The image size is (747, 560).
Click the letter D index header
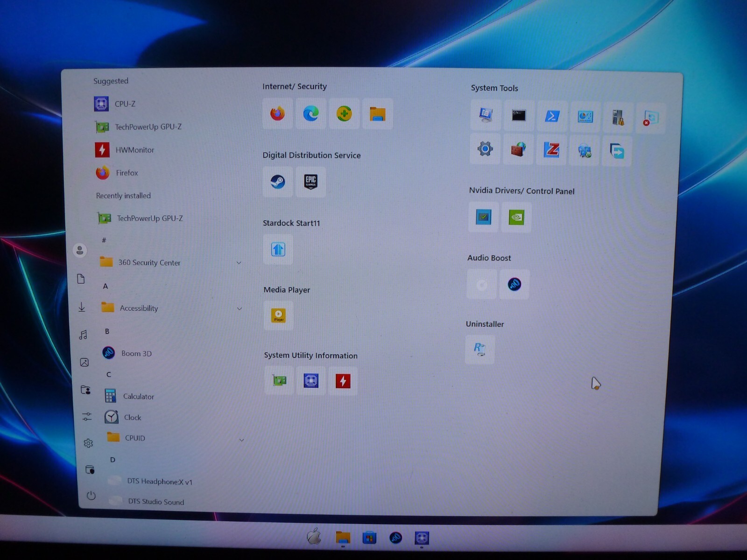[113, 460]
